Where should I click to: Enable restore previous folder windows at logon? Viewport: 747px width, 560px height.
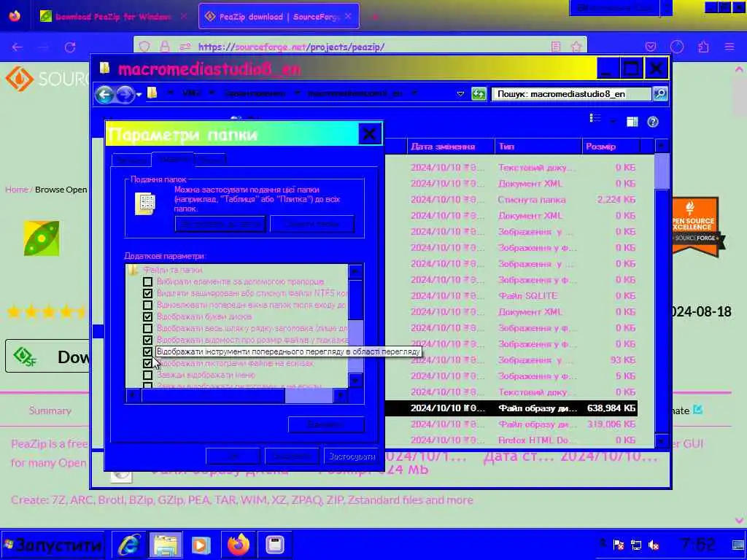[x=147, y=306]
